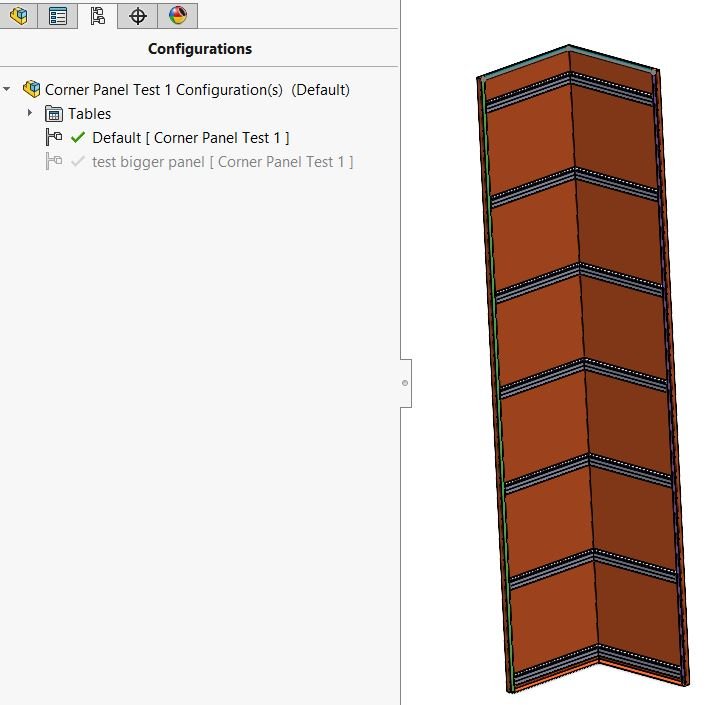Switch to the PropertyManager tab
The height and width of the screenshot is (705, 713).
[58, 16]
